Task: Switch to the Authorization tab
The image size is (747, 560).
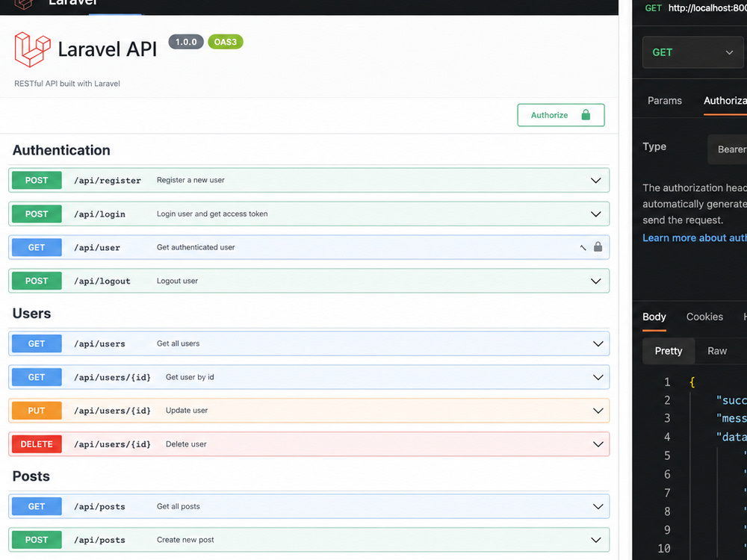Action: tap(725, 101)
